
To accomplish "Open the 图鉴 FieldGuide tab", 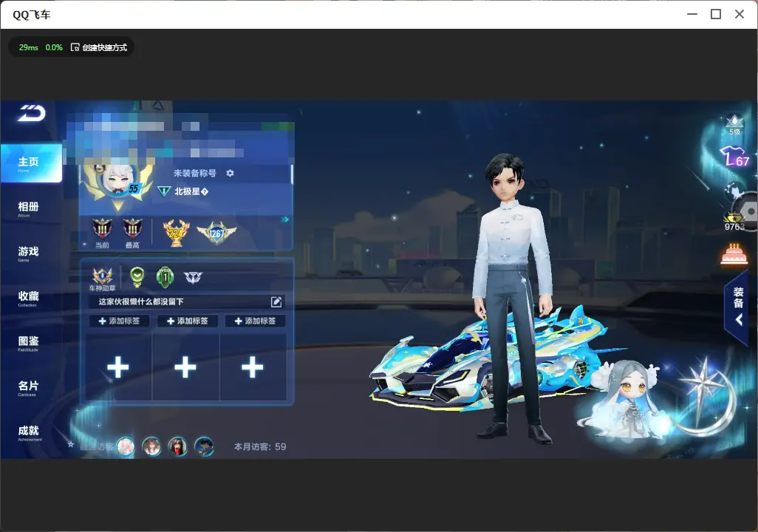I will pos(28,342).
